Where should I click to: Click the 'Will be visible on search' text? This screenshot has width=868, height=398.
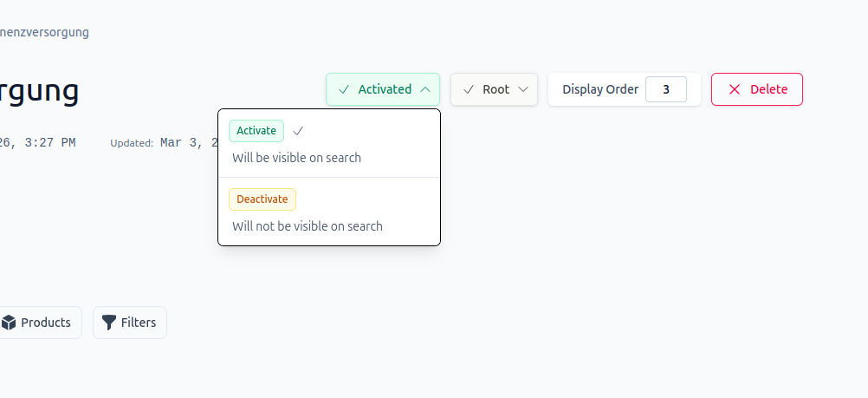297,158
